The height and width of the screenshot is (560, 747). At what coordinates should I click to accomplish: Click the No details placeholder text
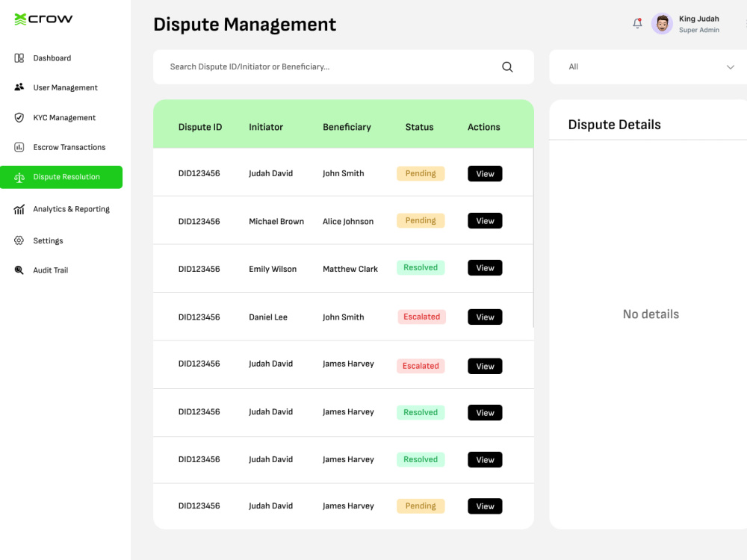click(651, 314)
